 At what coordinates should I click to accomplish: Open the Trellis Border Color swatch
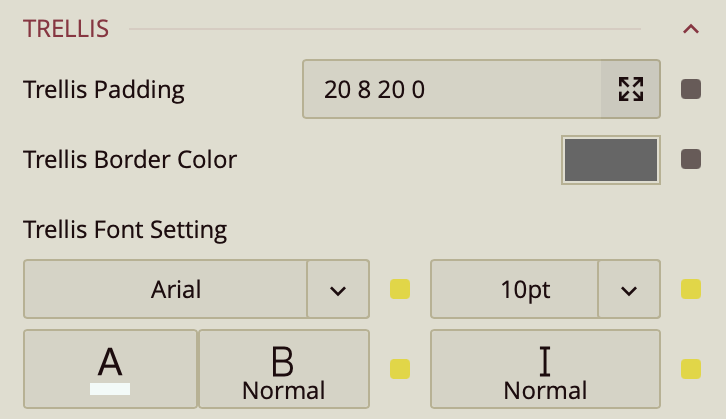[611, 160]
